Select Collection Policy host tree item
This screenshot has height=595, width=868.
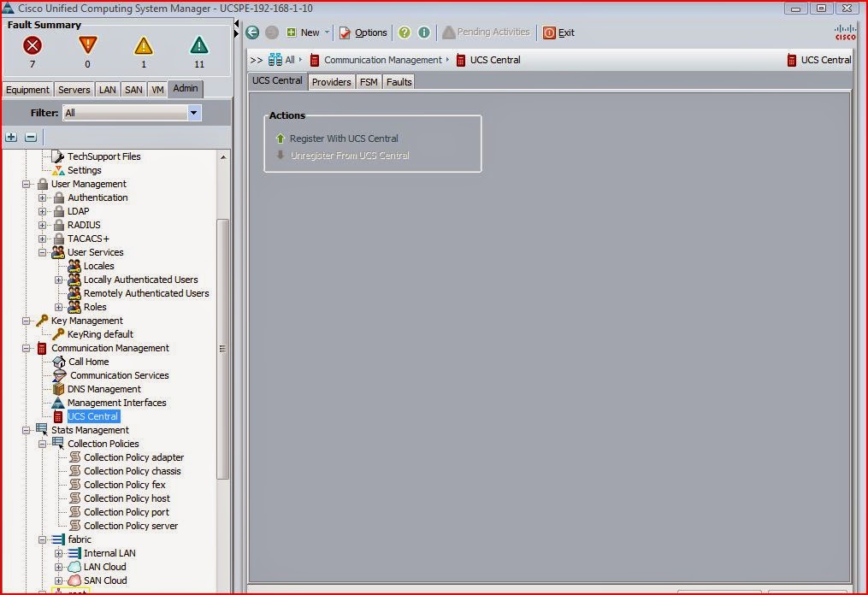(127, 498)
